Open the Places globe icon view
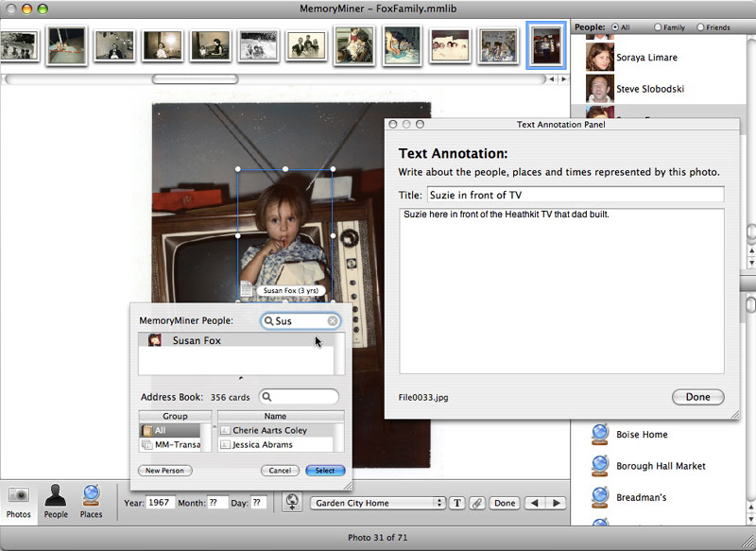 click(91, 501)
